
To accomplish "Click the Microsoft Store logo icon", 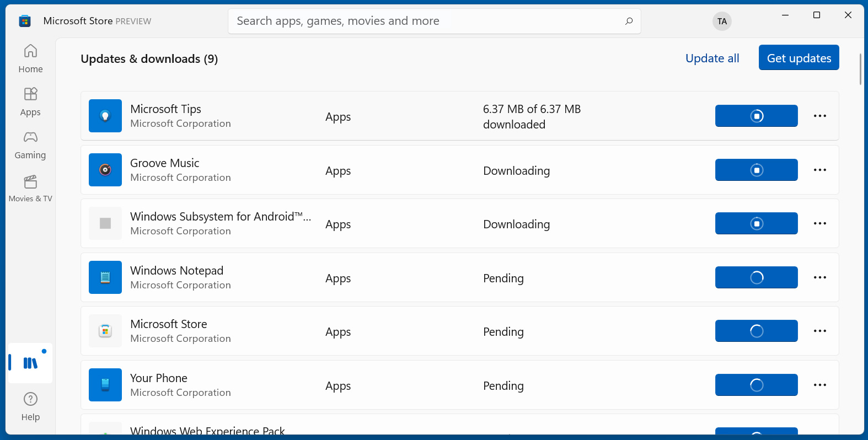I will [25, 21].
